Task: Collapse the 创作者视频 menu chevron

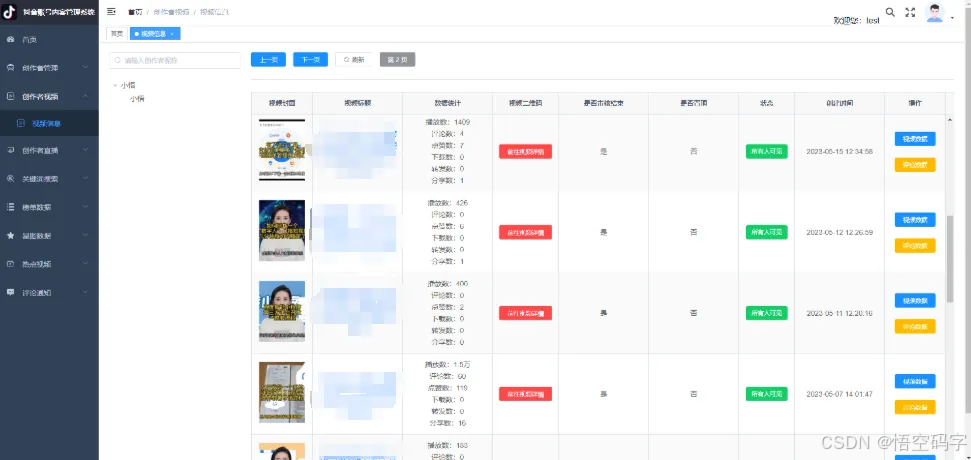Action: 85,96
